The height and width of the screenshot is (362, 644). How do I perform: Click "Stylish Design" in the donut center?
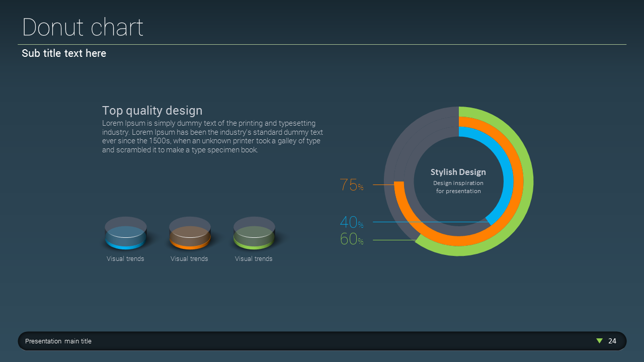point(458,172)
